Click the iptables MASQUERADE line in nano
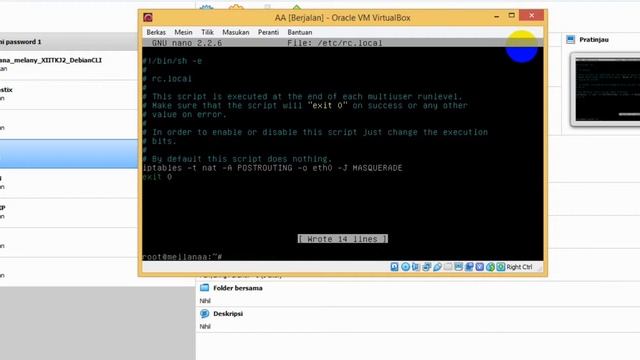Viewport: 640px width, 360px height. tap(272, 168)
